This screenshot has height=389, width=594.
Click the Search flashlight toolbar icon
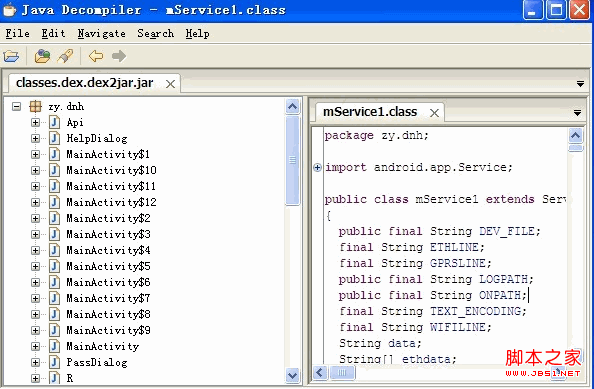click(x=65, y=56)
